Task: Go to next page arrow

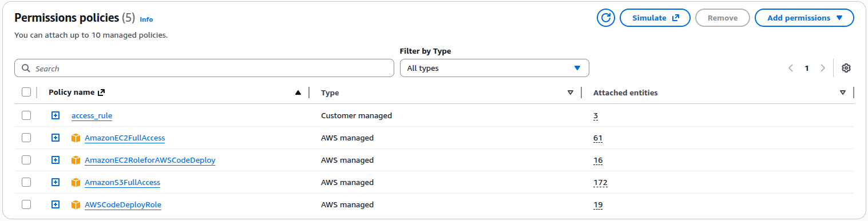Action: click(x=823, y=68)
